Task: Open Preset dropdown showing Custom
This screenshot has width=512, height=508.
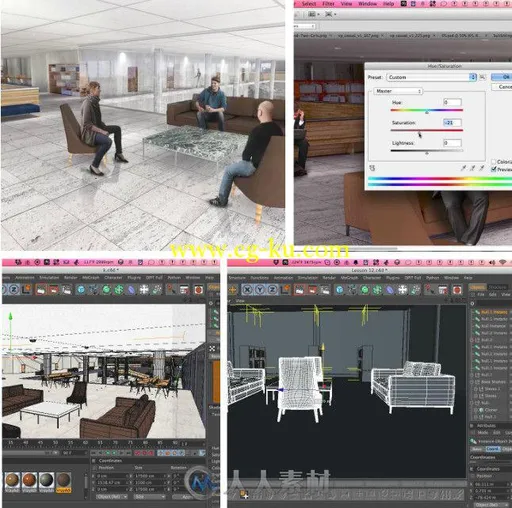Action: pos(432,77)
